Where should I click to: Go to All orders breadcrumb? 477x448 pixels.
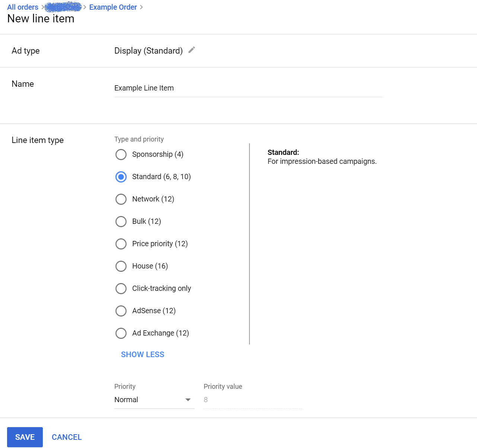pyautogui.click(x=23, y=7)
